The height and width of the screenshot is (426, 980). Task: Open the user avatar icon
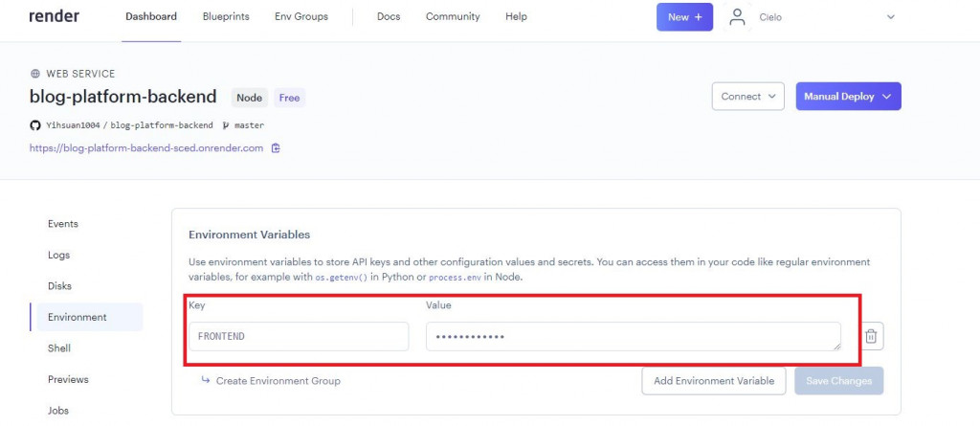738,17
